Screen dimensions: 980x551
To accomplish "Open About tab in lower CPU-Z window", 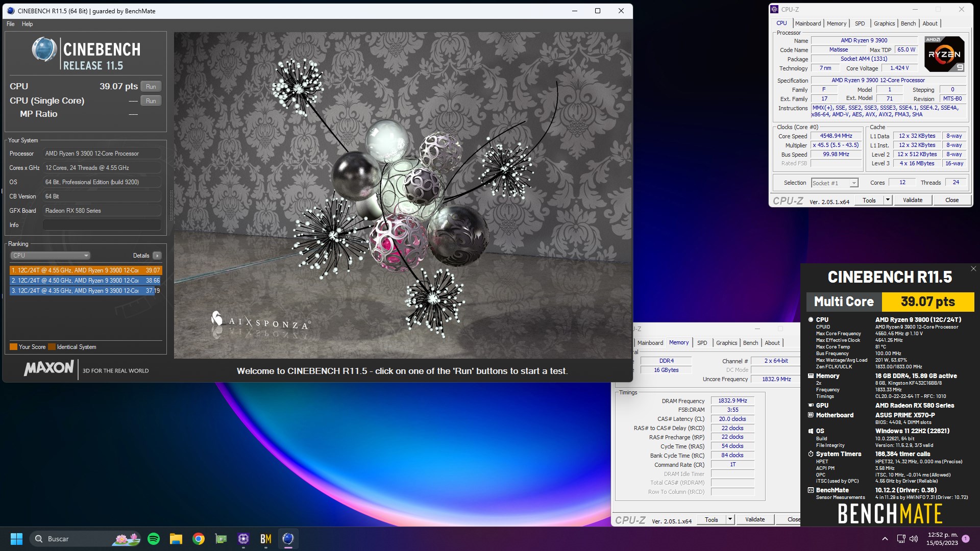I will click(772, 343).
